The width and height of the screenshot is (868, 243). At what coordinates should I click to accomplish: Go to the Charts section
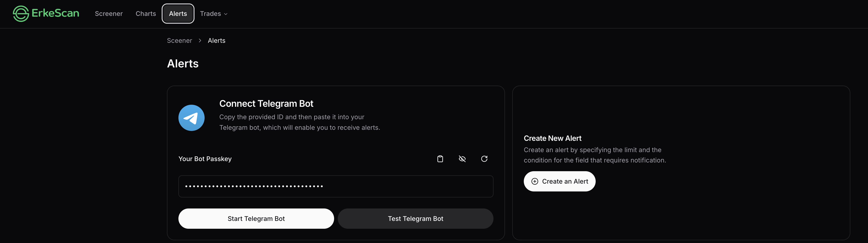pyautogui.click(x=146, y=14)
